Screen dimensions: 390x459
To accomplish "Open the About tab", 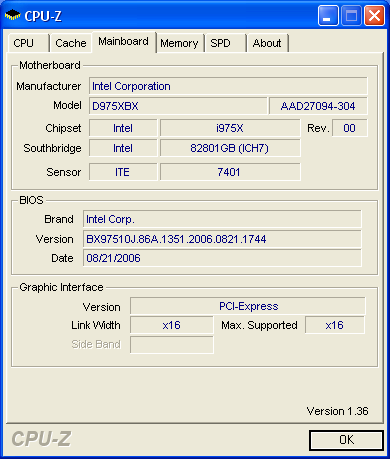I will pyautogui.click(x=267, y=43).
